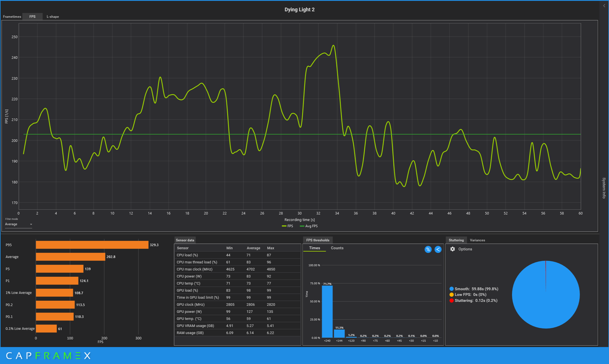This screenshot has height=364, width=609.
Task: Click the Low FPS yellow legend marker
Action: pyautogui.click(x=451, y=295)
